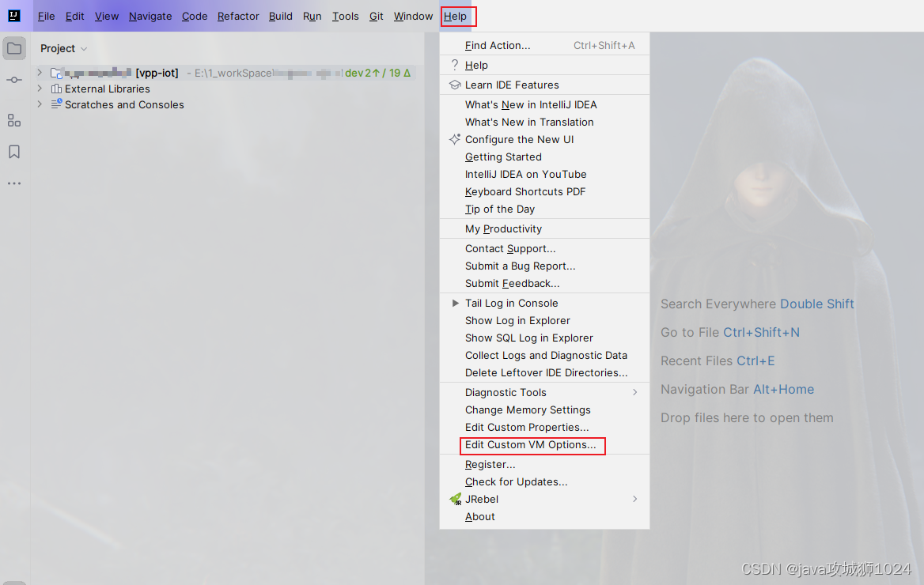This screenshot has width=924, height=585.
Task: Choose Check for Updates...
Action: [x=544, y=482]
